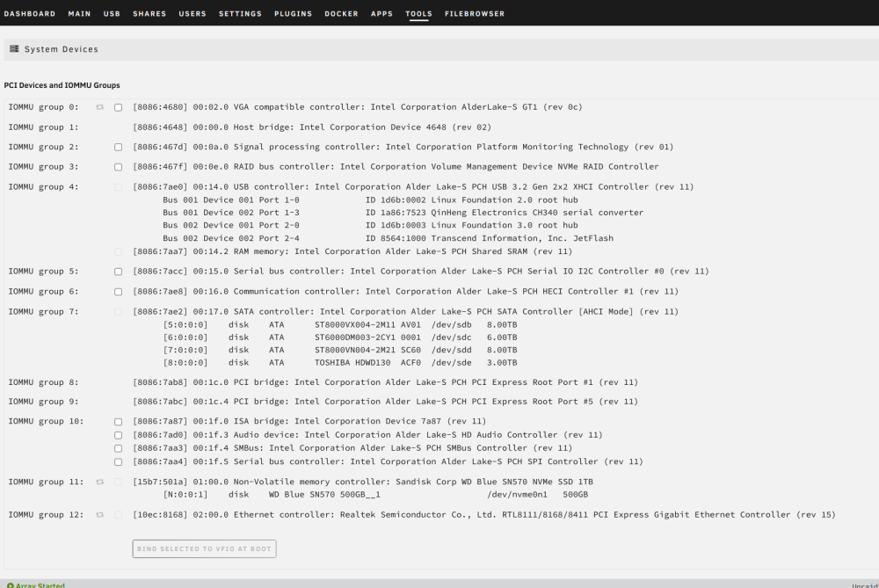The image size is (879, 588).
Task: Click the IOMMU group 7 label
Action: (43, 312)
